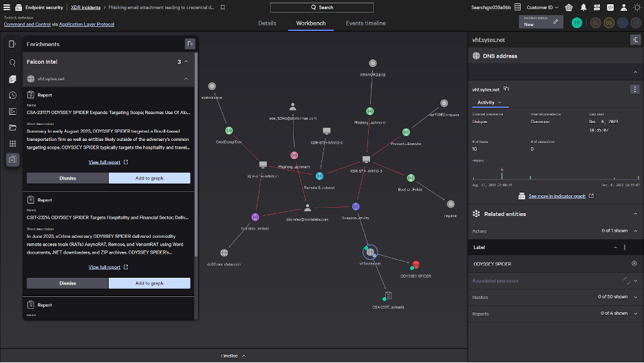Collapse the right details panel
Viewport: 644px width, 363px height.
[x=634, y=40]
